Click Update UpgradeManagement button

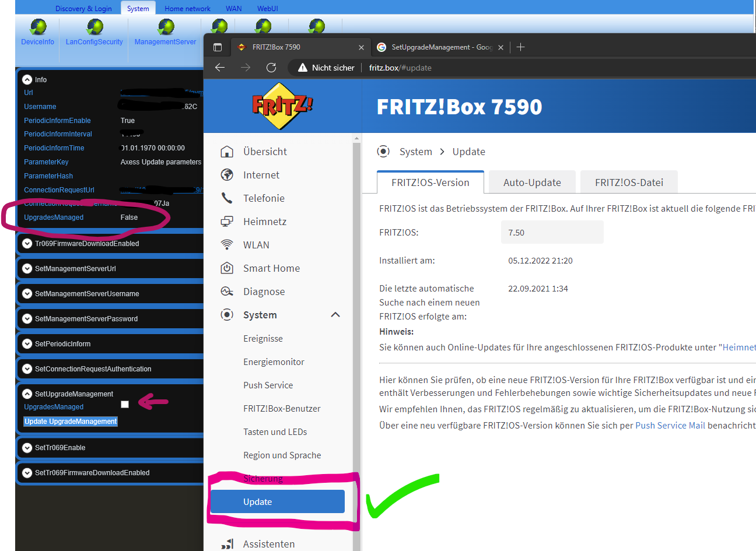tap(71, 422)
